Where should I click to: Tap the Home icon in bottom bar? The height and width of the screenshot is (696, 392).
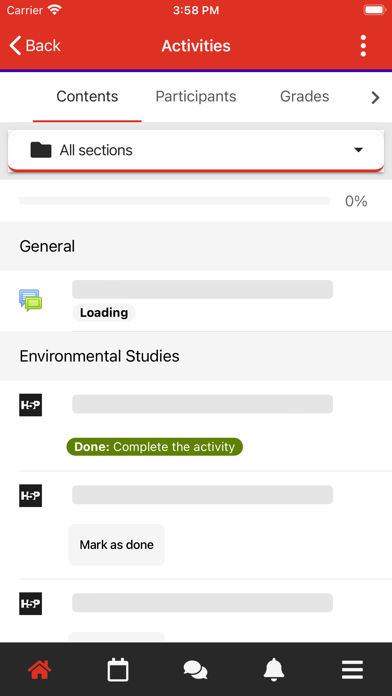point(40,669)
